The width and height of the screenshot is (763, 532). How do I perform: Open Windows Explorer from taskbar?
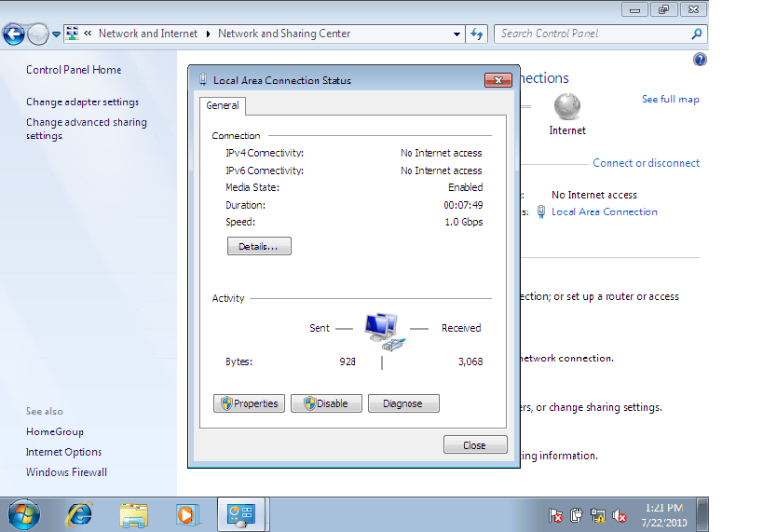click(133, 515)
